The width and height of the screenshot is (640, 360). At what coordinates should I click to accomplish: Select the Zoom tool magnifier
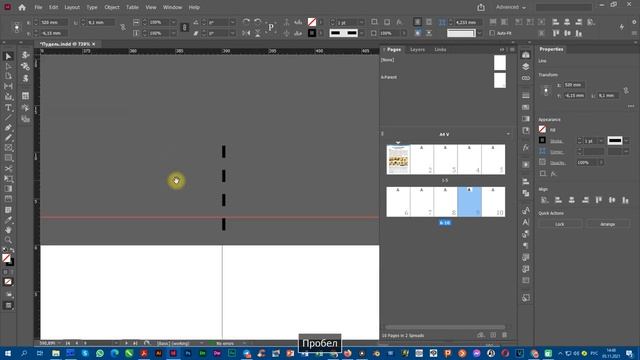[x=8, y=240]
